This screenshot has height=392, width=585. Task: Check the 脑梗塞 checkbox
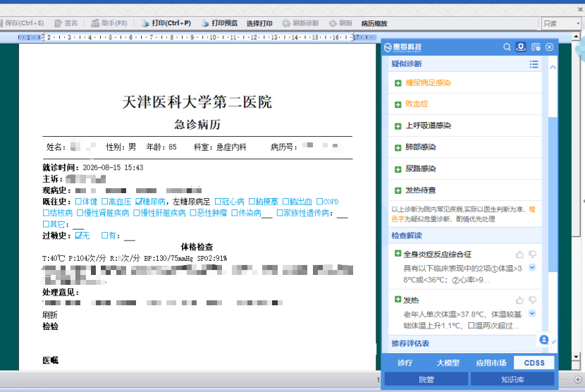[x=252, y=202]
